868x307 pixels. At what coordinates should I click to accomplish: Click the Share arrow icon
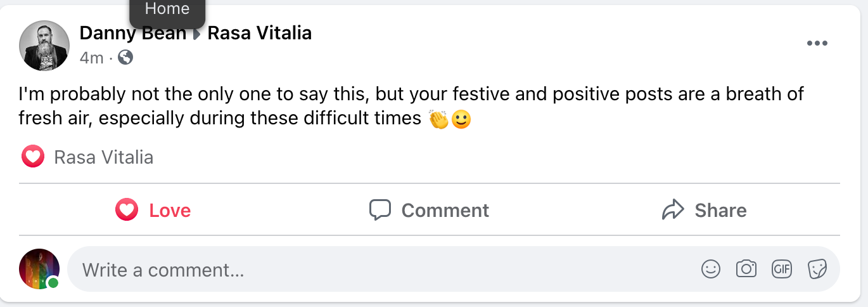tap(673, 210)
